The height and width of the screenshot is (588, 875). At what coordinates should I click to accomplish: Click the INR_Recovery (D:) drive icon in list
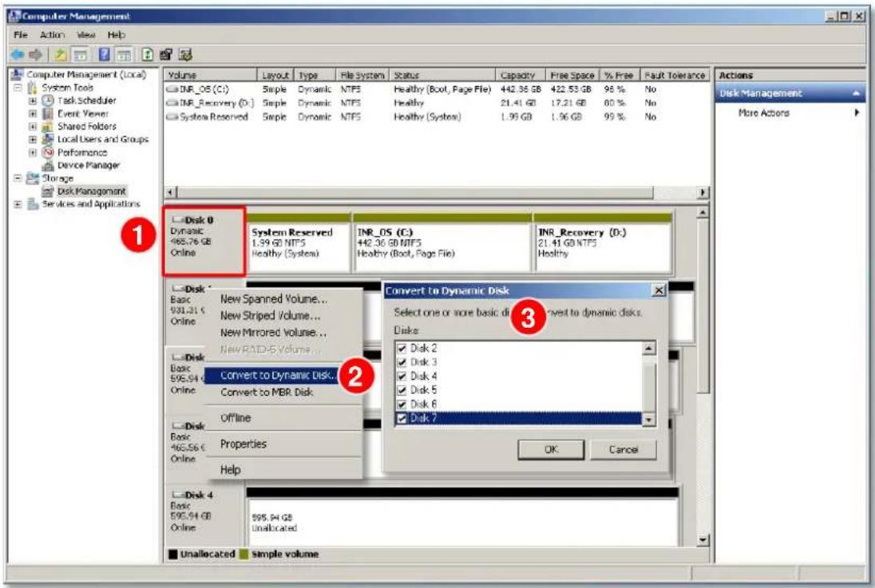[x=172, y=103]
